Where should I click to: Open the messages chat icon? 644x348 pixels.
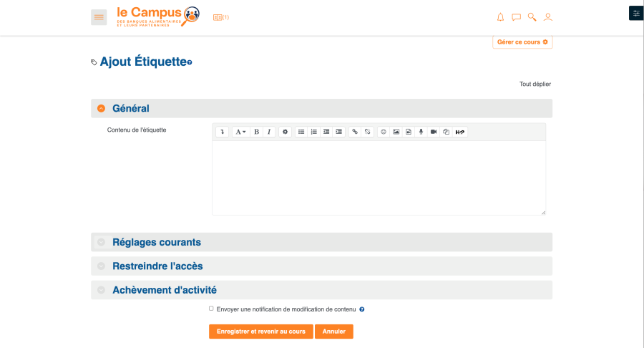click(x=516, y=17)
